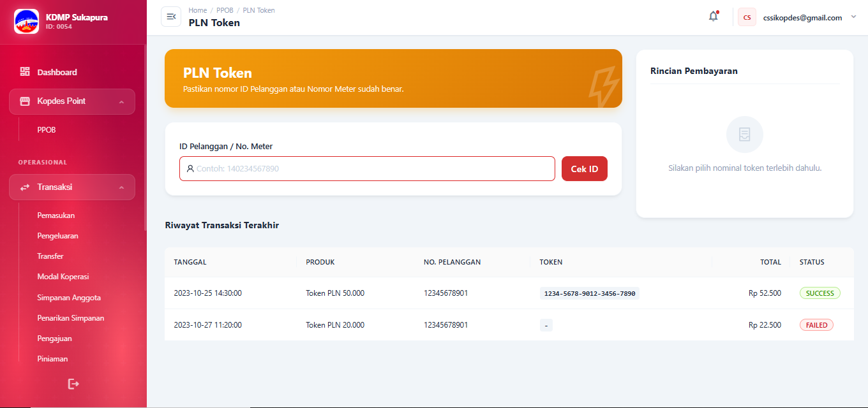This screenshot has width=868, height=408.
Task: Click the token code 1234-5678-9012-3456-7890
Action: click(x=589, y=293)
